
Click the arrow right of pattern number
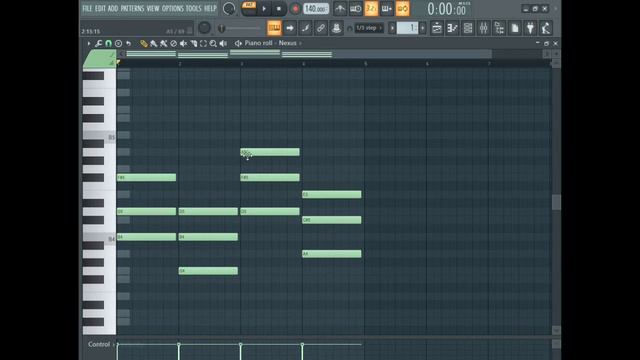pos(422,28)
